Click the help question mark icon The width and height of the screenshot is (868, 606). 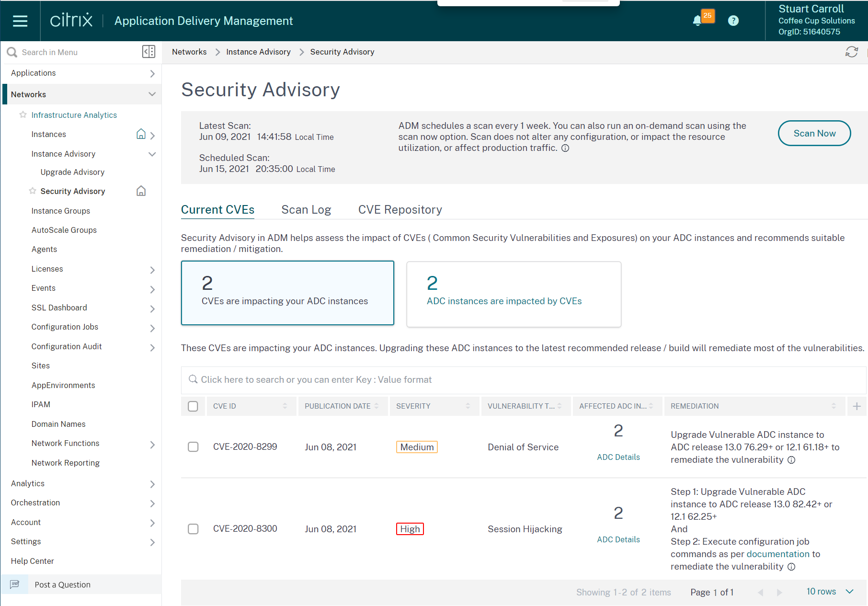(x=733, y=20)
